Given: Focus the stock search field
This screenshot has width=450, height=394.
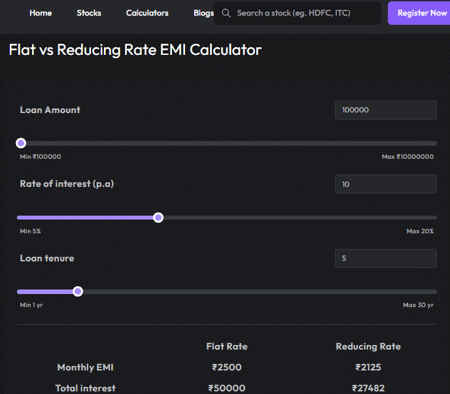Looking at the screenshot, I should click(297, 13).
